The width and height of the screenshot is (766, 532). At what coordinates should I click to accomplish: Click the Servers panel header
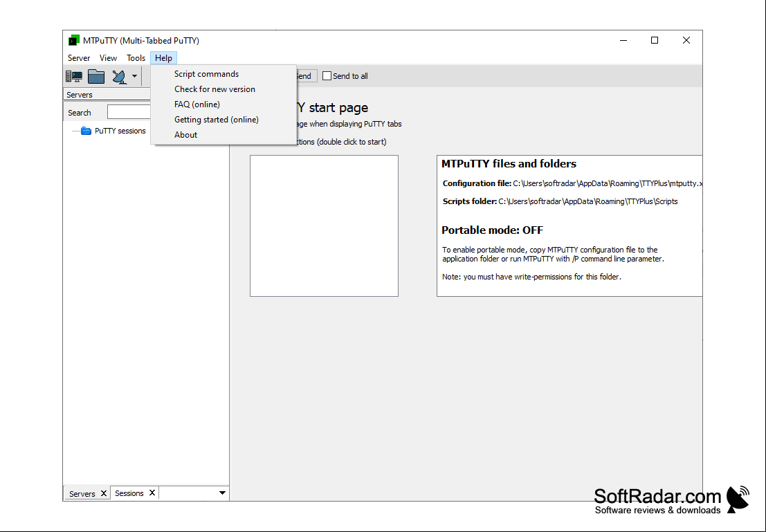[107, 94]
